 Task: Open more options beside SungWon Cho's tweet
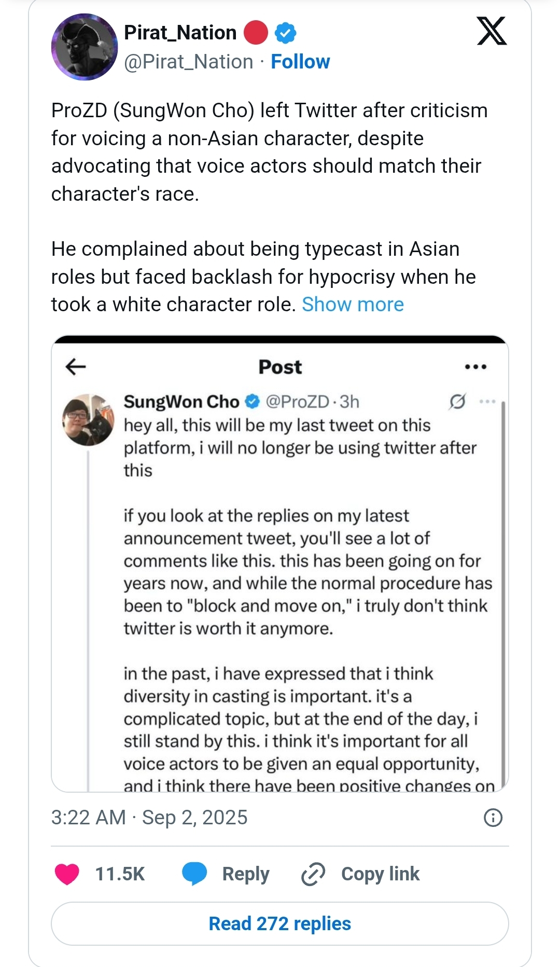[487, 402]
